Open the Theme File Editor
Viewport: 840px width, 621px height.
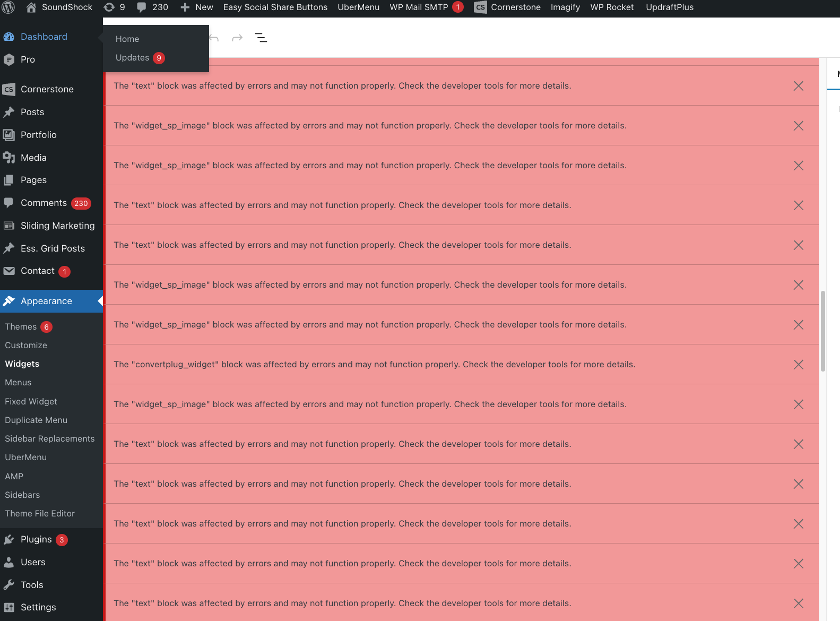point(40,514)
